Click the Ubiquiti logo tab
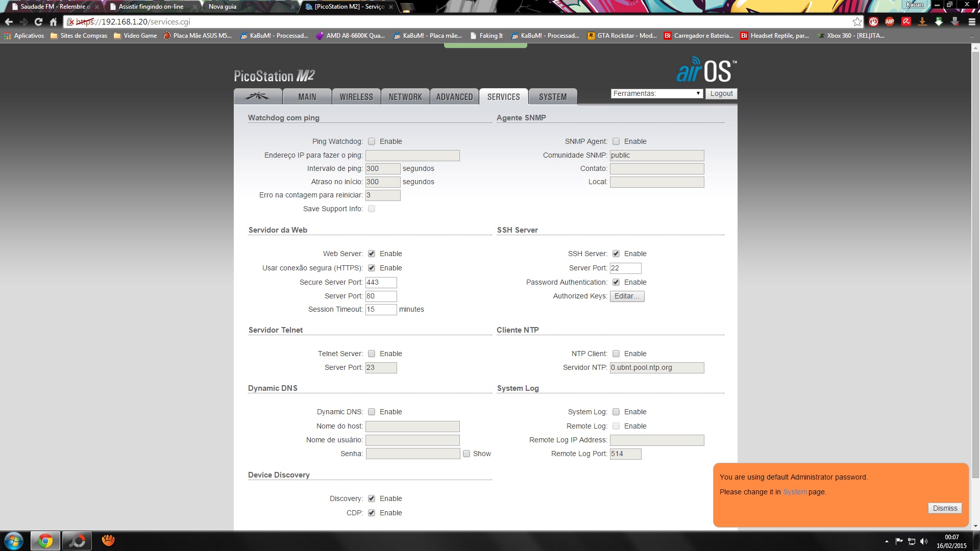The height and width of the screenshot is (551, 980). point(258,96)
